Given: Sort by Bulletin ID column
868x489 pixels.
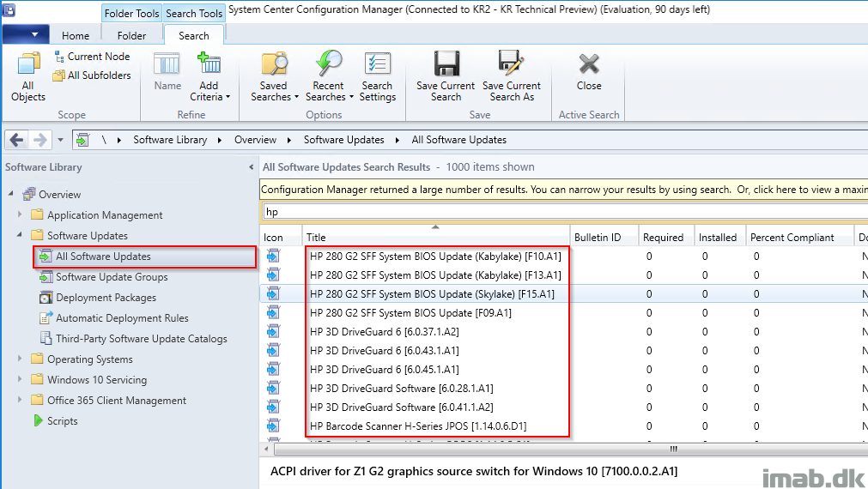Looking at the screenshot, I should click(x=604, y=237).
